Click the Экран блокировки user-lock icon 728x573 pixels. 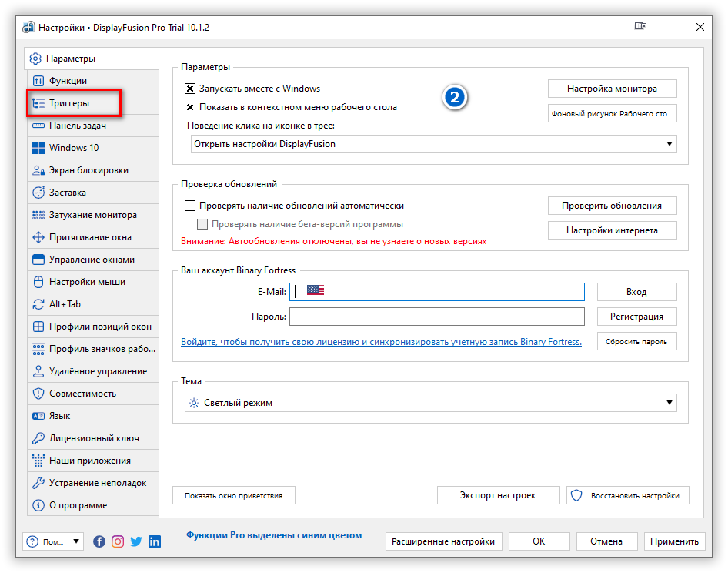38,170
